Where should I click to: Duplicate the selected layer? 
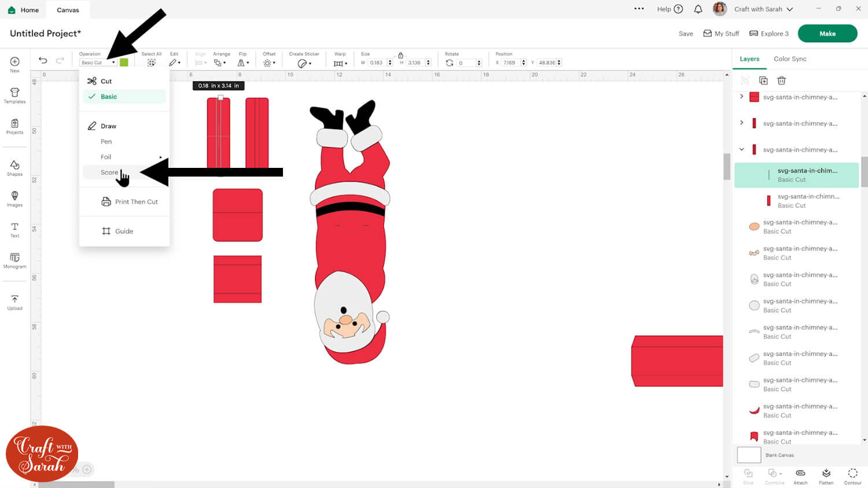click(x=763, y=80)
